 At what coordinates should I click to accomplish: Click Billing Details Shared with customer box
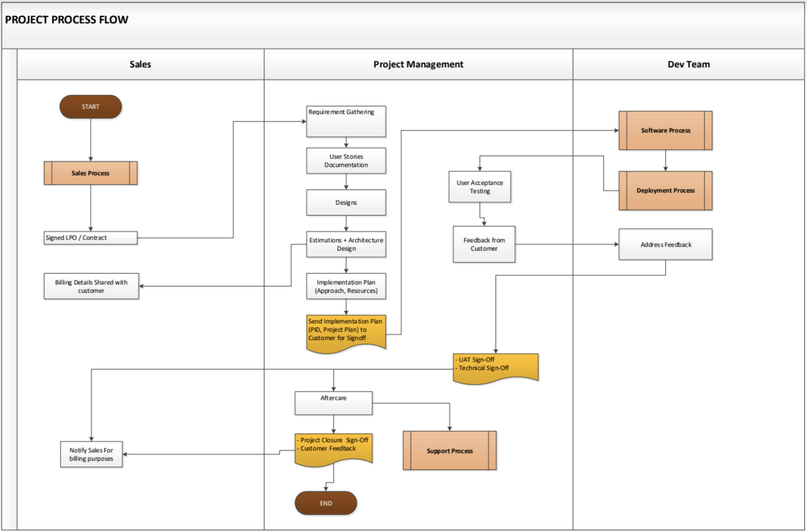[91, 286]
